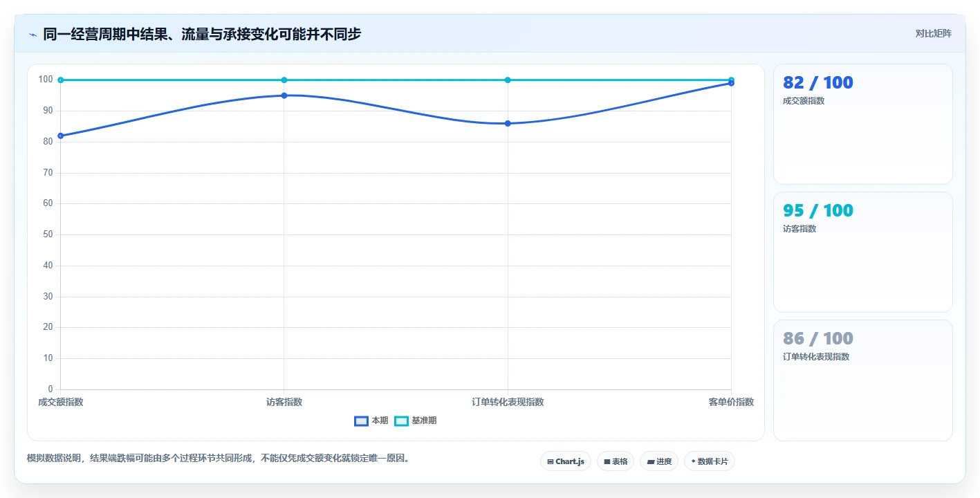Click the 本期 data point at 订单转化表现指数
Viewport: 980px width, 498px height.
click(x=508, y=123)
